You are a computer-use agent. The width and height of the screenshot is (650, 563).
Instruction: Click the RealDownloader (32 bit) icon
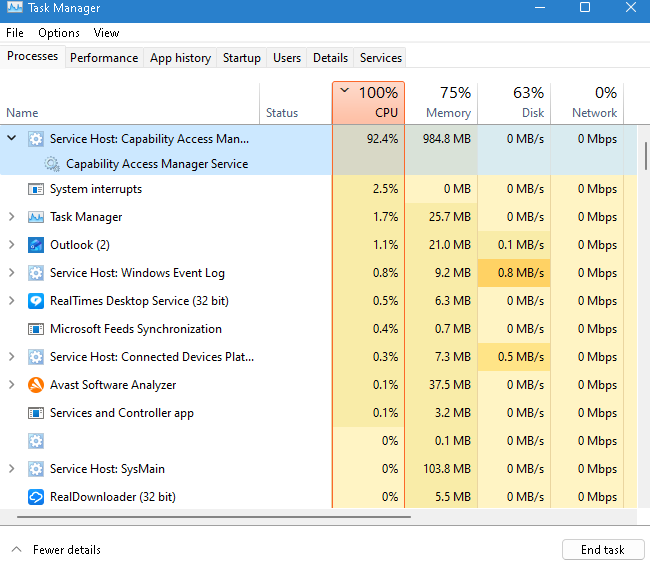[36, 497]
